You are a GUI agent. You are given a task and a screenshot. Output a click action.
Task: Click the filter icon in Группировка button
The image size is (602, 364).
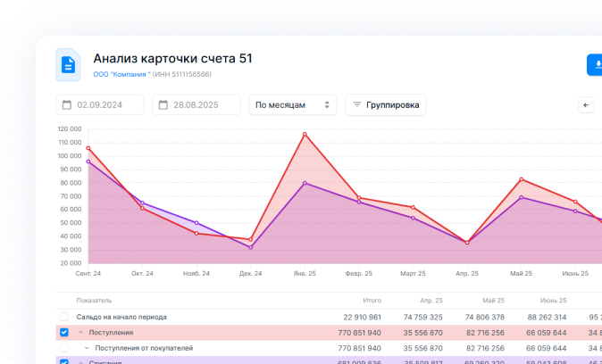(x=356, y=105)
